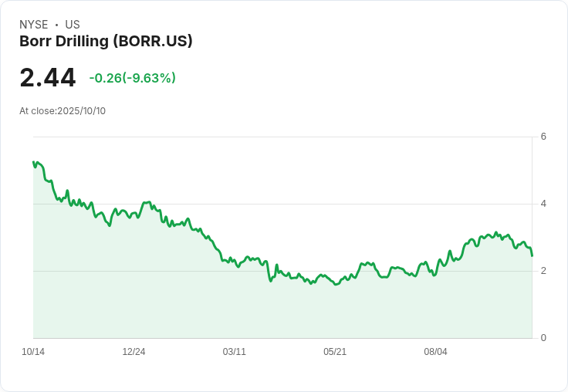Click the y-axis label 0
The height and width of the screenshot is (392, 568).
pos(543,338)
